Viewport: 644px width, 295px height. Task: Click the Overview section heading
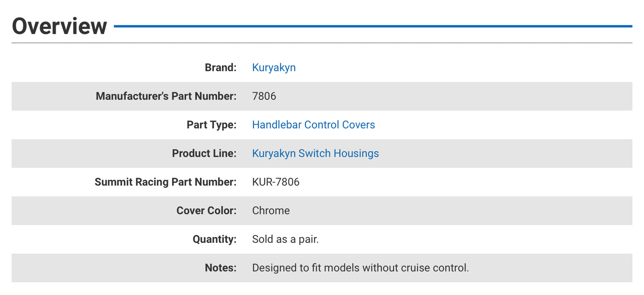coord(59,26)
